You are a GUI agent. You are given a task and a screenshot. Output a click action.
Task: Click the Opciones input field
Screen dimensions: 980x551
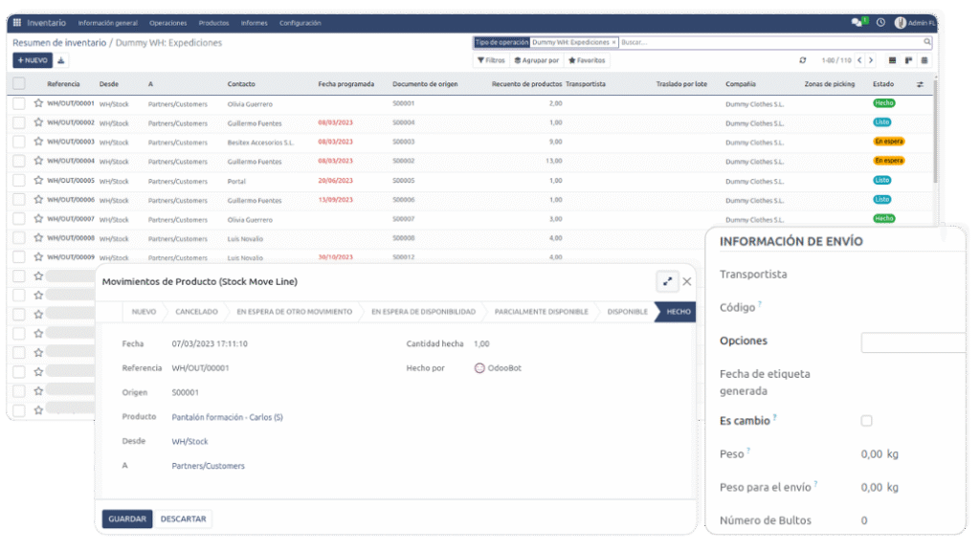coord(913,342)
